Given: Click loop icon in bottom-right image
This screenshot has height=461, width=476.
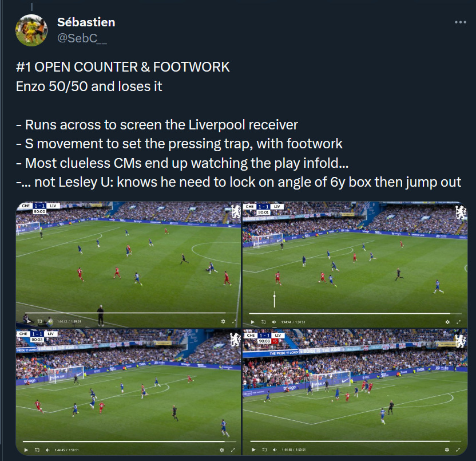Looking at the screenshot, I should click(x=264, y=450).
